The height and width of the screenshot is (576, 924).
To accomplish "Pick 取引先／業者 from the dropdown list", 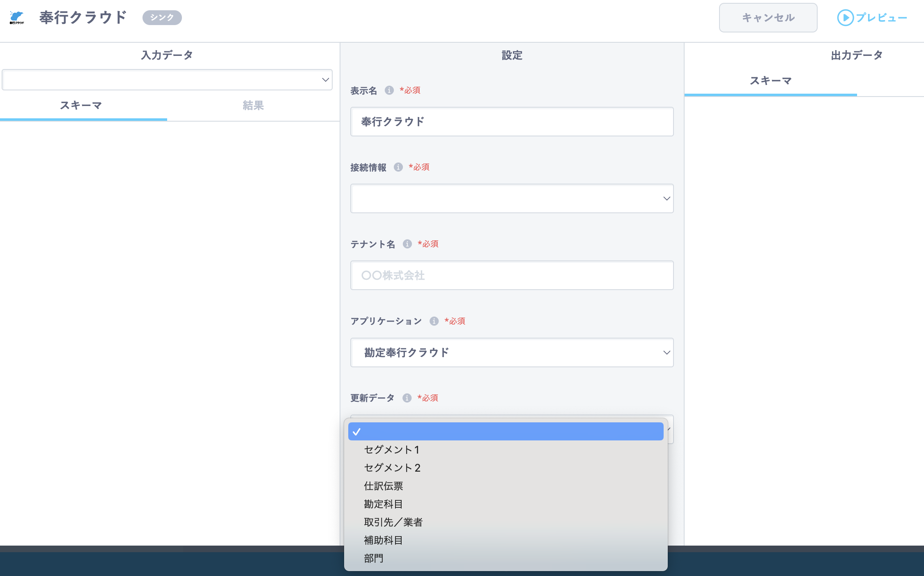I will click(x=506, y=522).
